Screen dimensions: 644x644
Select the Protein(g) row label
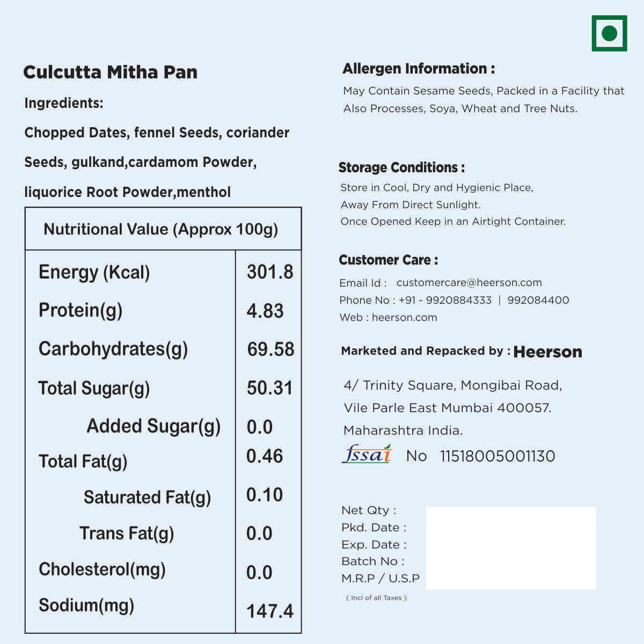80,310
